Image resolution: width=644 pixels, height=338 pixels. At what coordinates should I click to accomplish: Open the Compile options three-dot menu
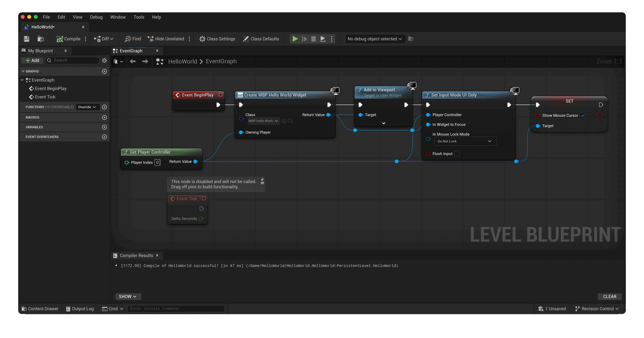[86, 39]
